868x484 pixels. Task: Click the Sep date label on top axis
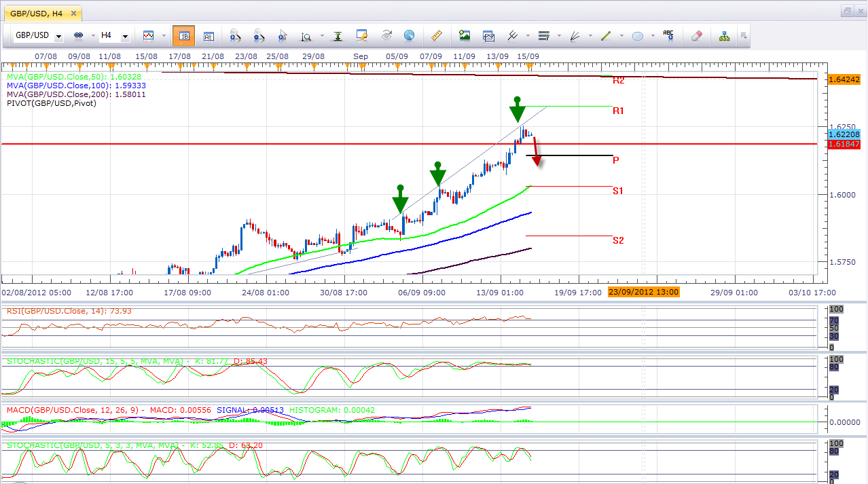pos(360,56)
